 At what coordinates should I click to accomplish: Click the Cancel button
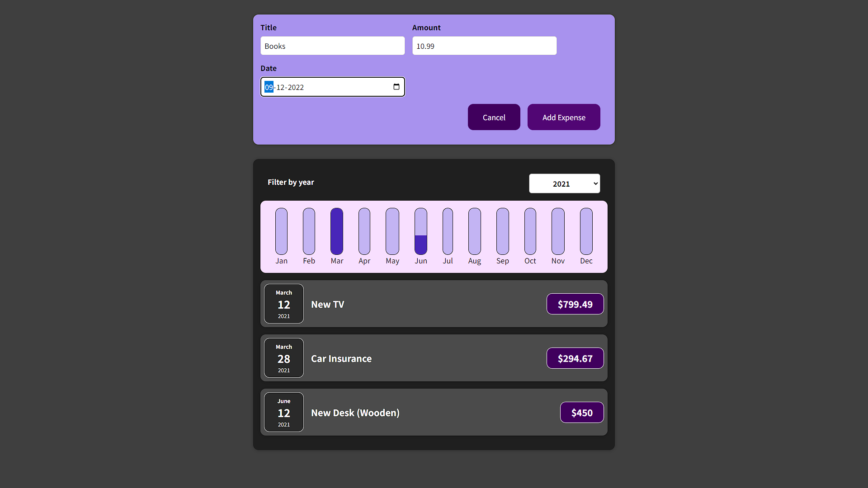[x=494, y=117]
